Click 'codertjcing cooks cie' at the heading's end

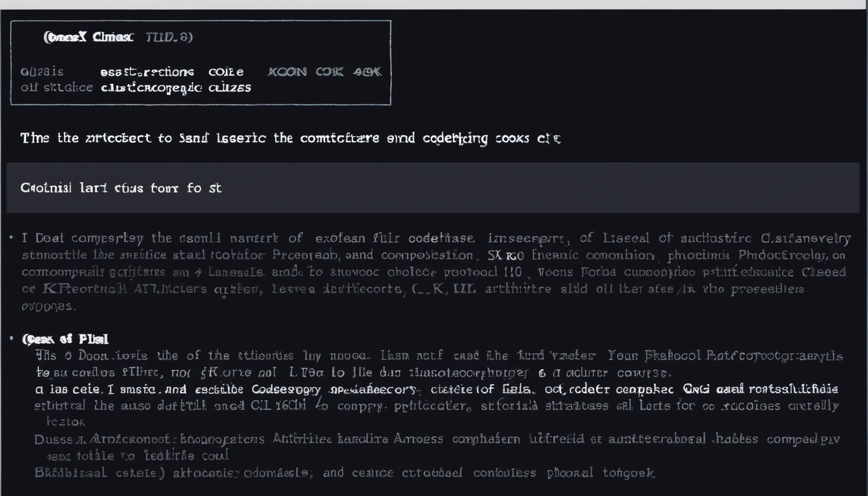pos(492,138)
